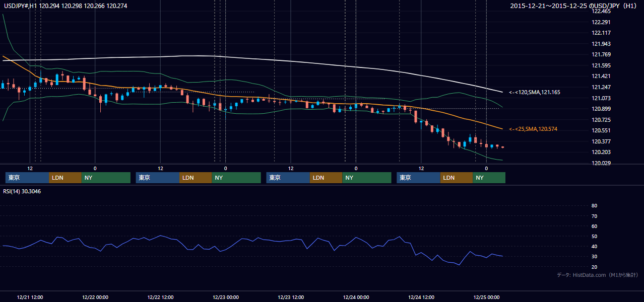The height and width of the screenshot is (302, 644).
Task: Click the 120.203 price axis value
Action: (x=601, y=153)
